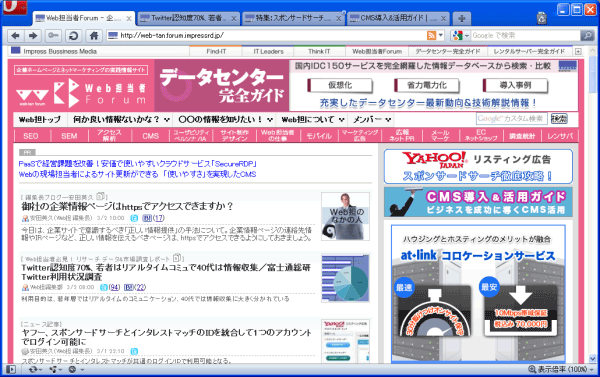Open the at+link コロケーションサービス ad

coord(478,293)
